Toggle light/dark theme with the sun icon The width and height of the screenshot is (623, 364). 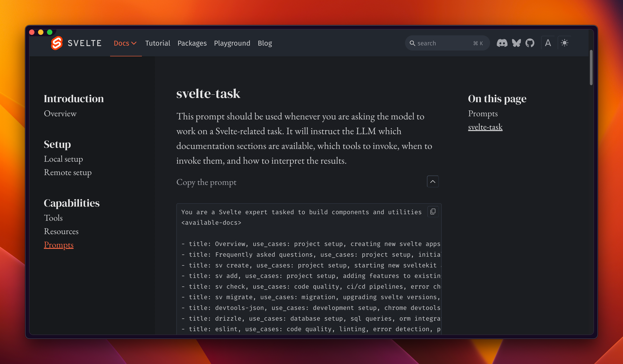(x=565, y=43)
